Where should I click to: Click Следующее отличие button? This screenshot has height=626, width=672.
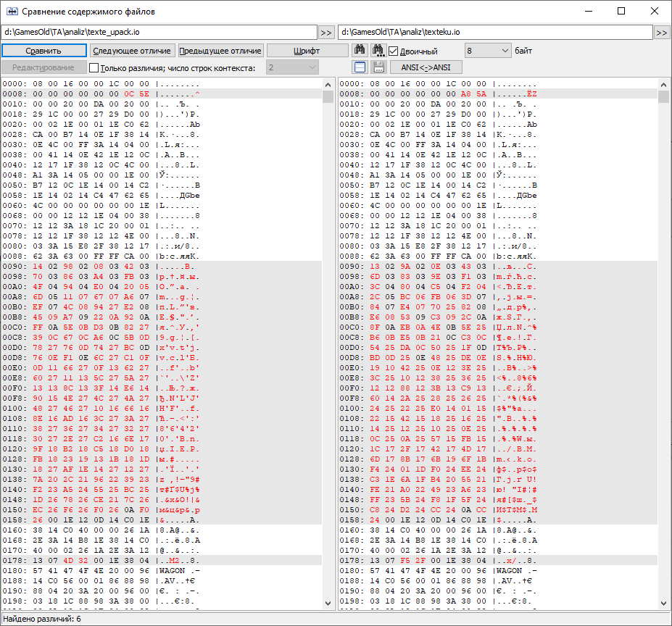tap(132, 51)
